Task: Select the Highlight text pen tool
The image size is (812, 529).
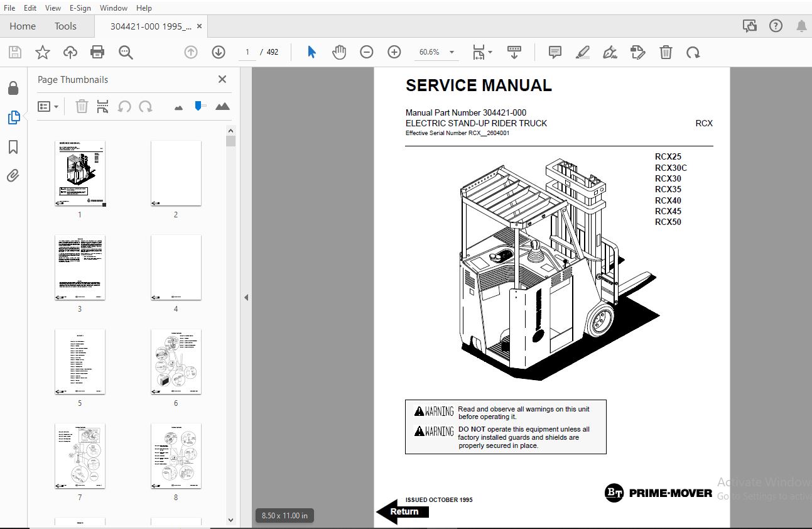Action: tap(583, 52)
